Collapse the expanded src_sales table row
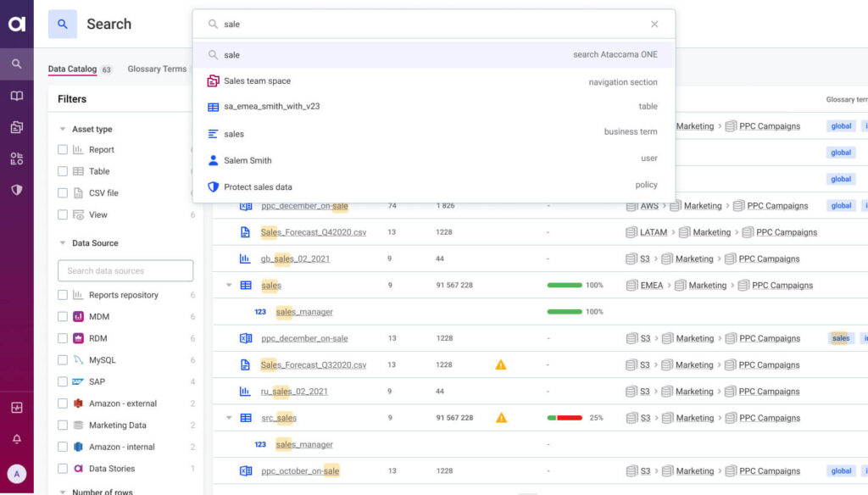 point(227,417)
